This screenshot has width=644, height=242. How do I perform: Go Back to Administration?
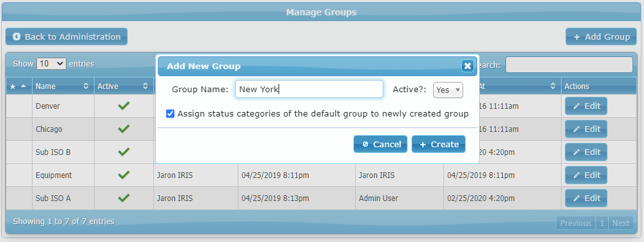point(66,36)
